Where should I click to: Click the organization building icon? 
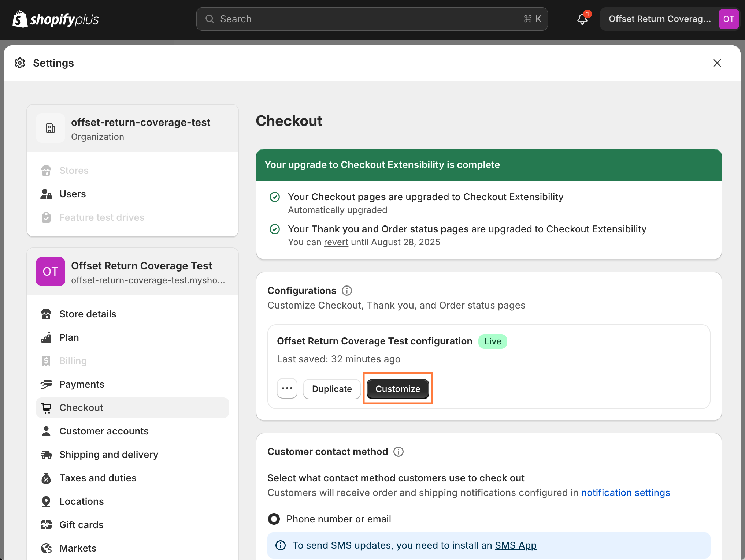(x=51, y=128)
